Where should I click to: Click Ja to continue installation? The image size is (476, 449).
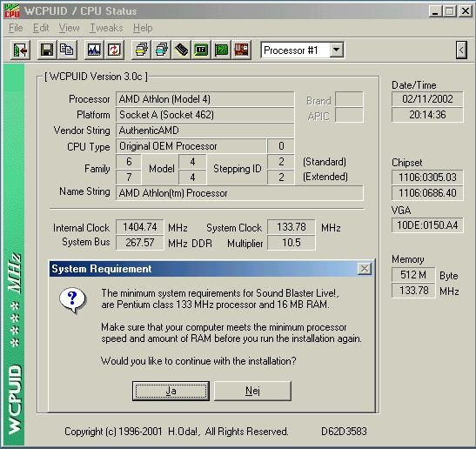click(171, 391)
